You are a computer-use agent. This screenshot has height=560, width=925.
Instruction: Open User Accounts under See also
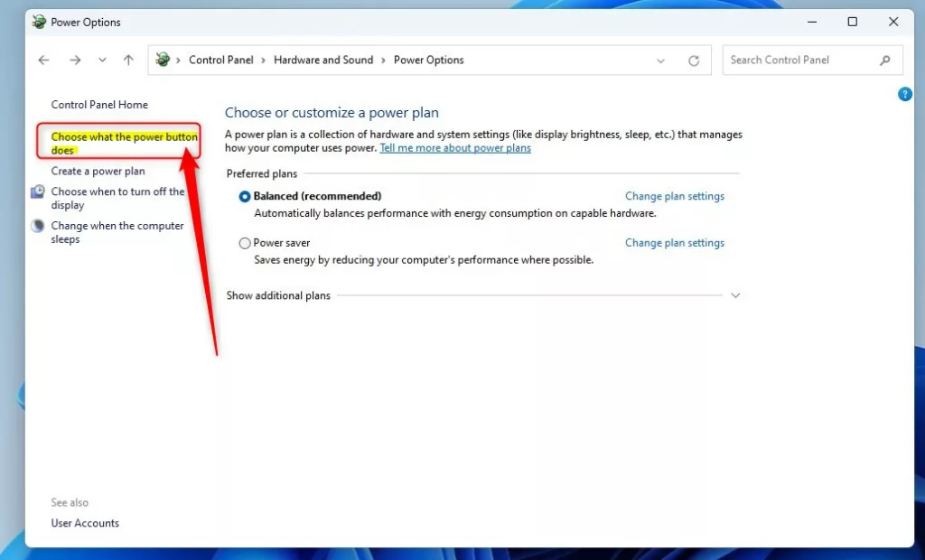(x=85, y=523)
